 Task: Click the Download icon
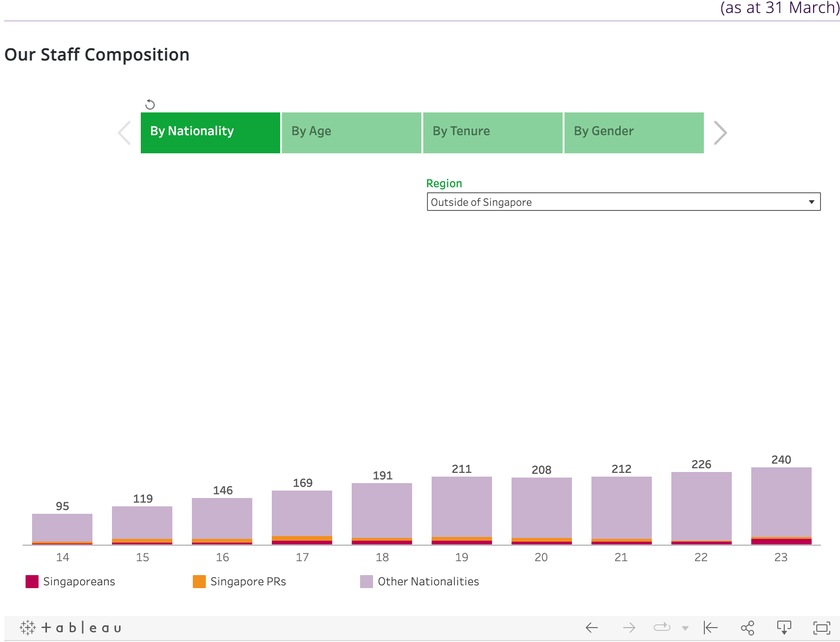pyautogui.click(x=784, y=628)
